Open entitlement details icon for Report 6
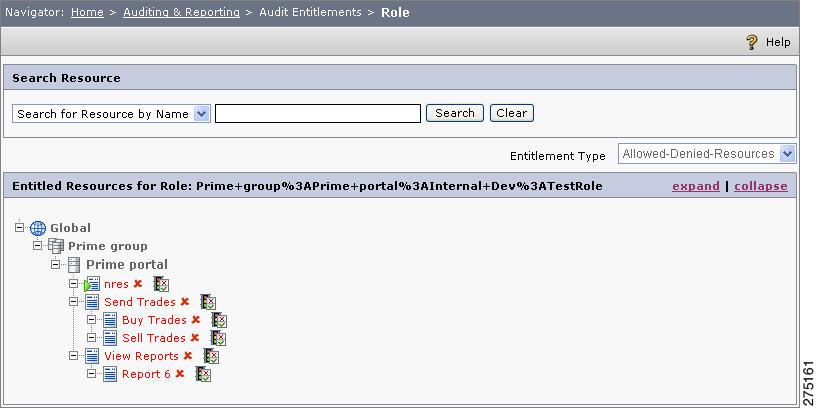 point(203,374)
